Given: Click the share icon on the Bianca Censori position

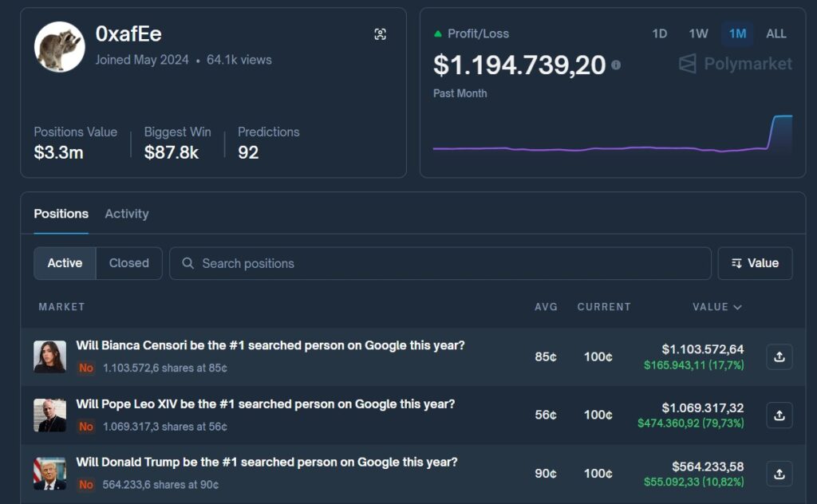Looking at the screenshot, I should 780,356.
